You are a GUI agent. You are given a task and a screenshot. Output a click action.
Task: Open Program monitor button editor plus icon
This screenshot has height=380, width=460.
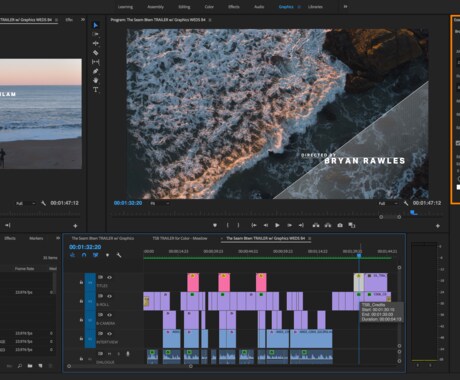pyautogui.click(x=438, y=226)
